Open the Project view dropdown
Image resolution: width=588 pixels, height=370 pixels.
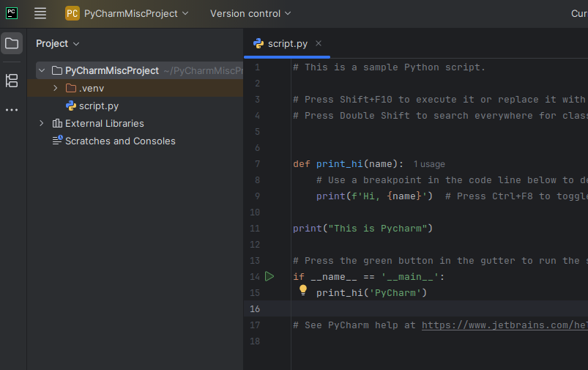point(58,43)
